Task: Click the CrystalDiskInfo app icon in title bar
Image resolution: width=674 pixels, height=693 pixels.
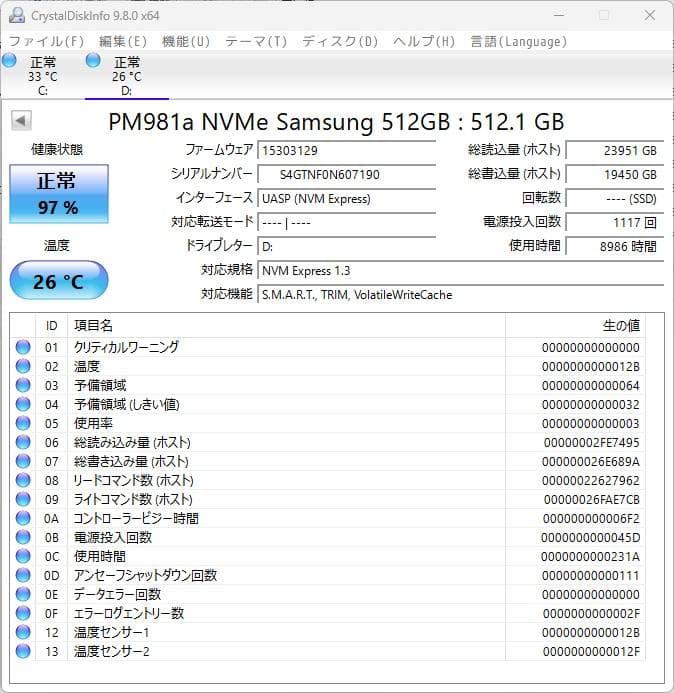Action: 17,15
